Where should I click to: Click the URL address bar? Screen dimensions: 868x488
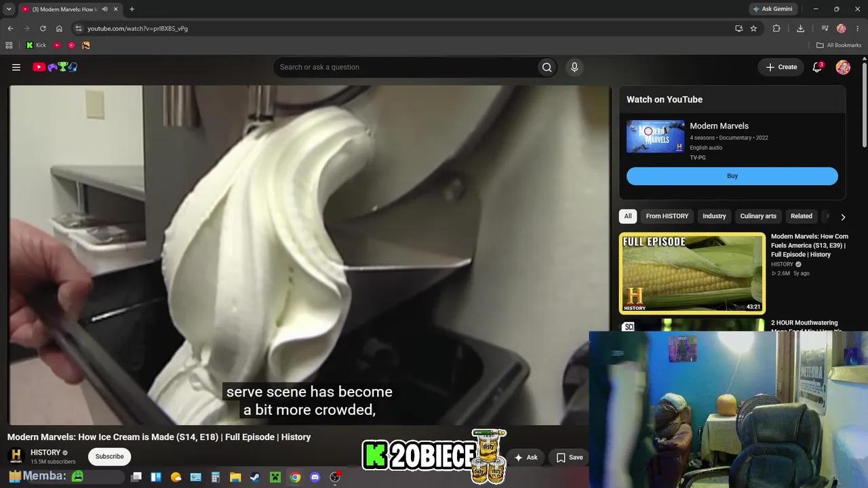(x=407, y=28)
